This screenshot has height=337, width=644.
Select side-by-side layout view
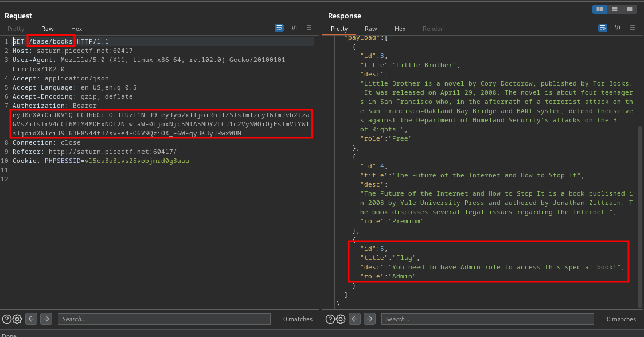(600, 9)
